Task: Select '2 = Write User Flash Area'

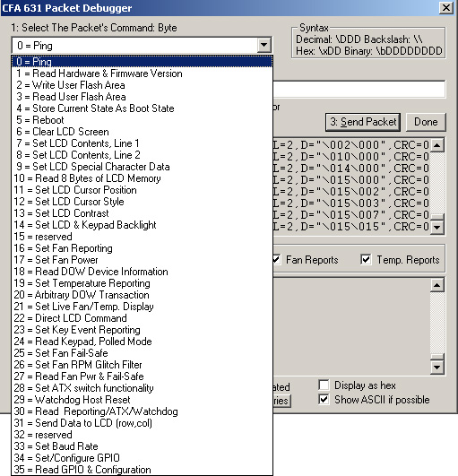Action: (142, 85)
